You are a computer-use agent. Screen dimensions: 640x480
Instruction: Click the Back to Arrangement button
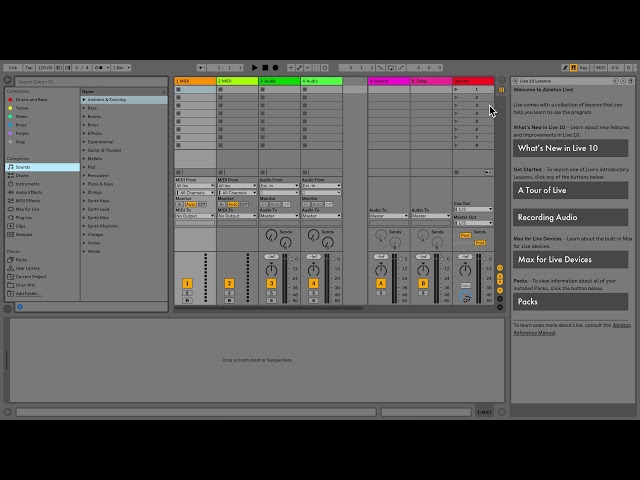488,172
